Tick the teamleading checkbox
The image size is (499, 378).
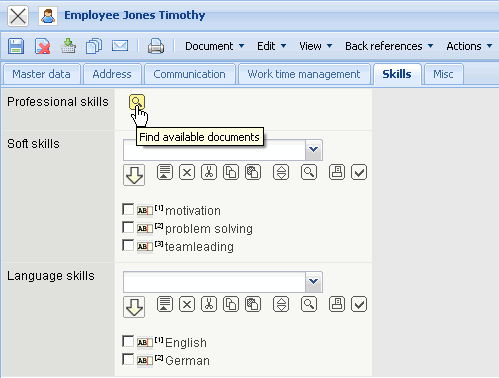click(x=128, y=245)
